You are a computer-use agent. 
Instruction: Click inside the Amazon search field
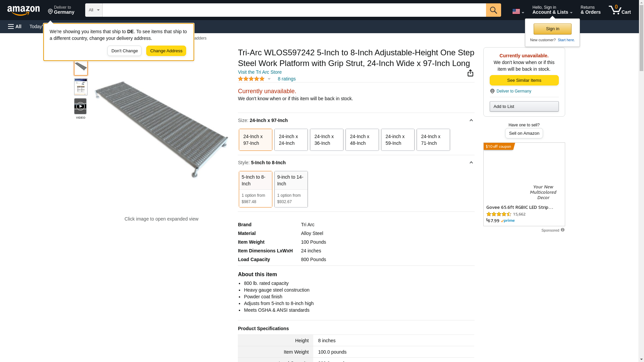tap(294, 10)
